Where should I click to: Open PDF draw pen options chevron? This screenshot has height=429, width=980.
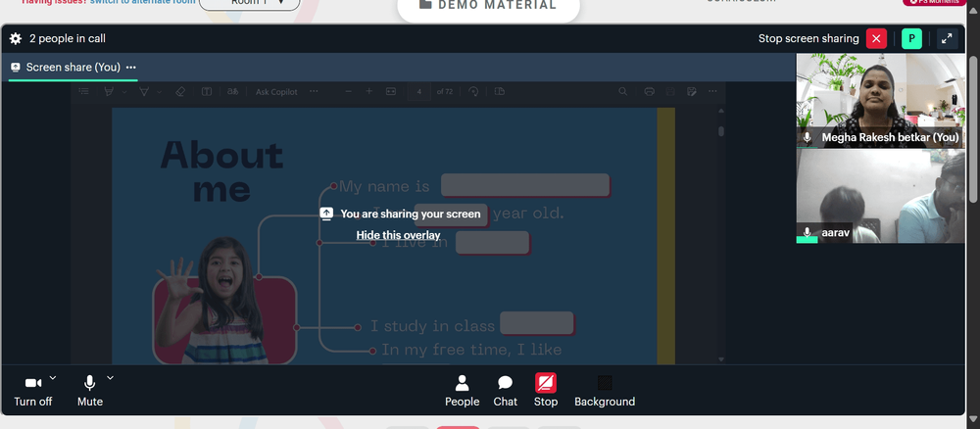point(160,92)
